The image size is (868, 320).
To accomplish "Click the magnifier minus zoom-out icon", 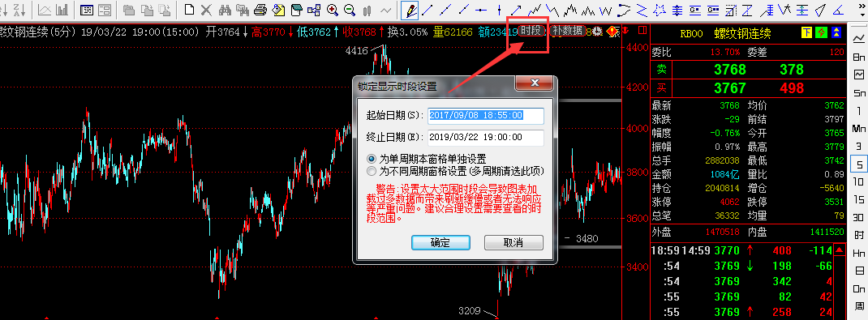I will click(x=350, y=10).
